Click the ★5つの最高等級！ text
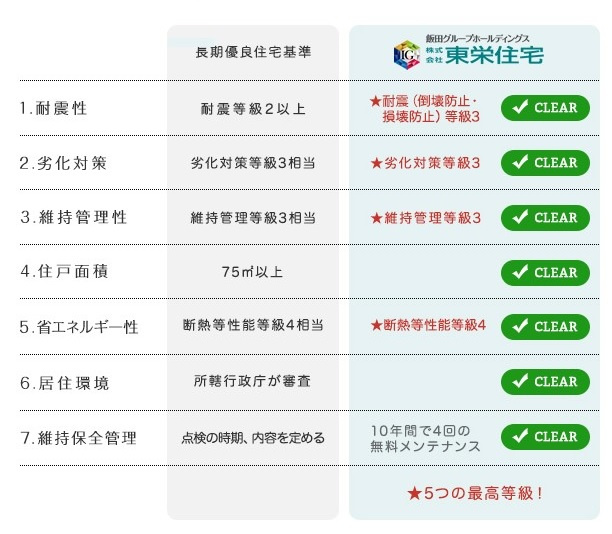This screenshot has height=534, width=612. pyautogui.click(x=475, y=493)
